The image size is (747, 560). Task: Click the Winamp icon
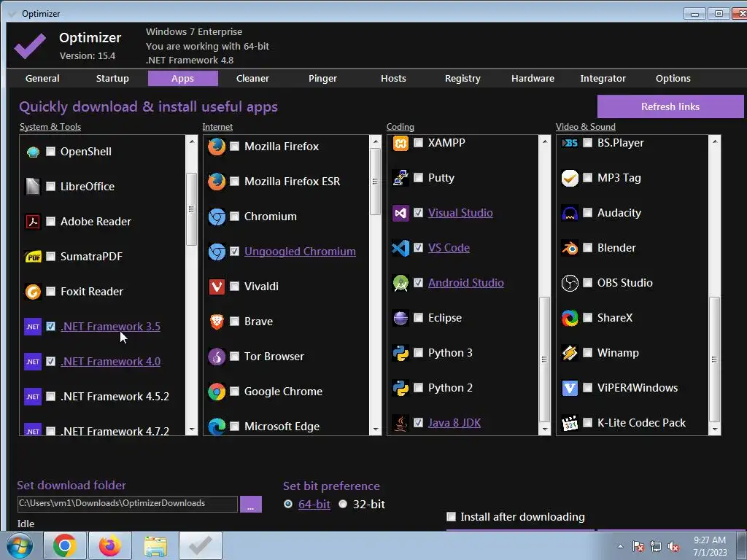pos(570,353)
